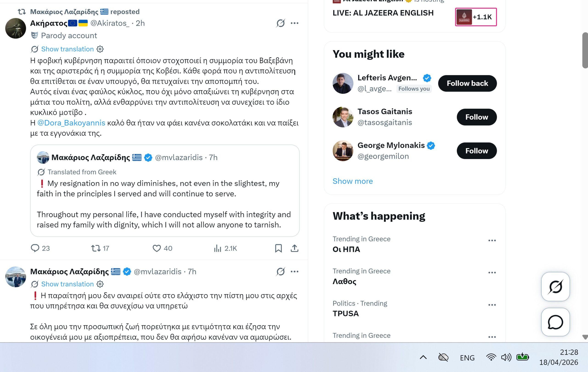
Task: Show more suggested accounts
Action: click(353, 181)
